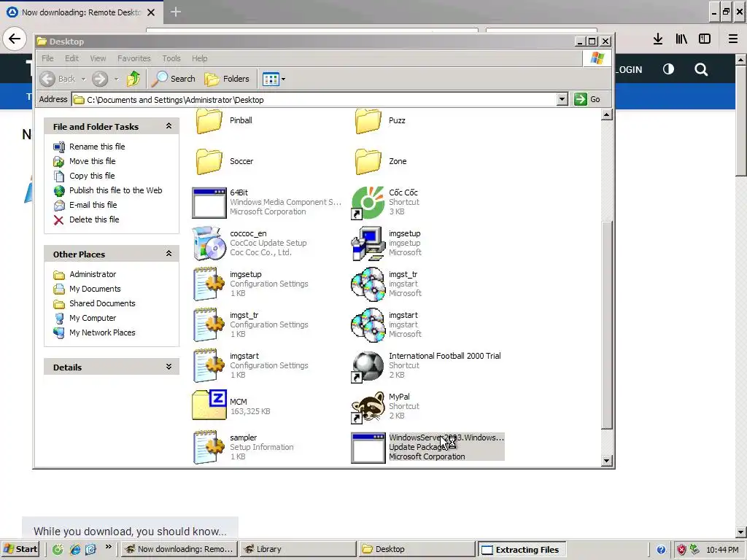Open the Forward history dropdown arrow

(116, 79)
